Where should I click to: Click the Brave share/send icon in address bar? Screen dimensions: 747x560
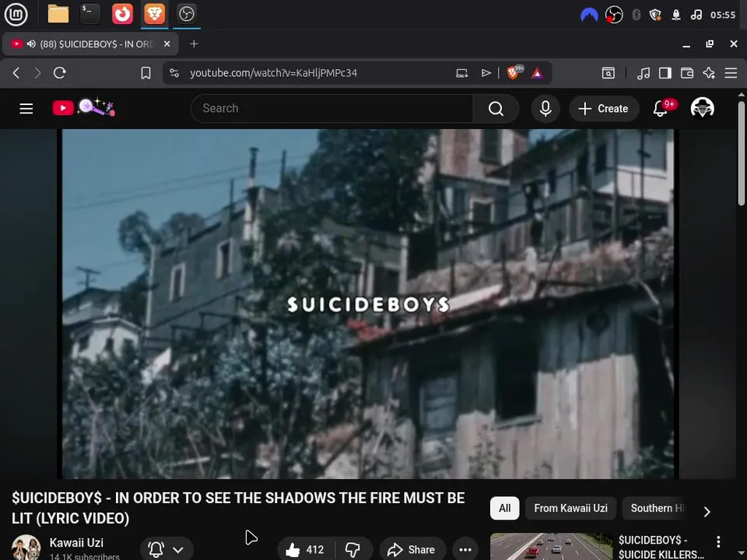486,73
